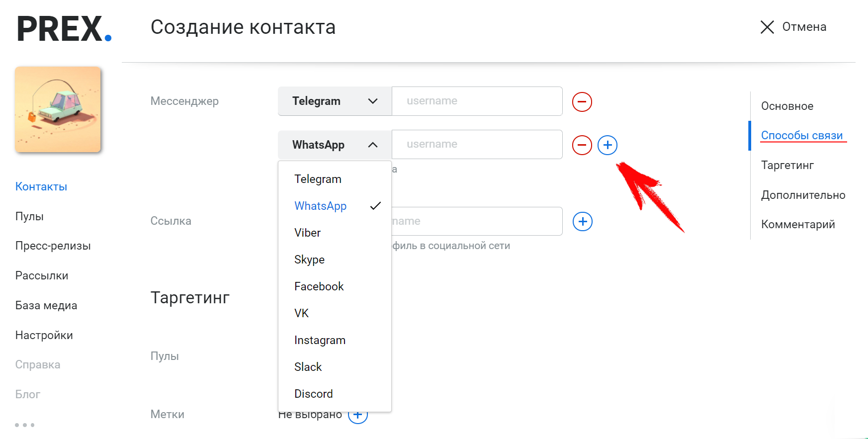Remove the Telegram messenger row
This screenshot has height=439, width=868.
coord(582,102)
